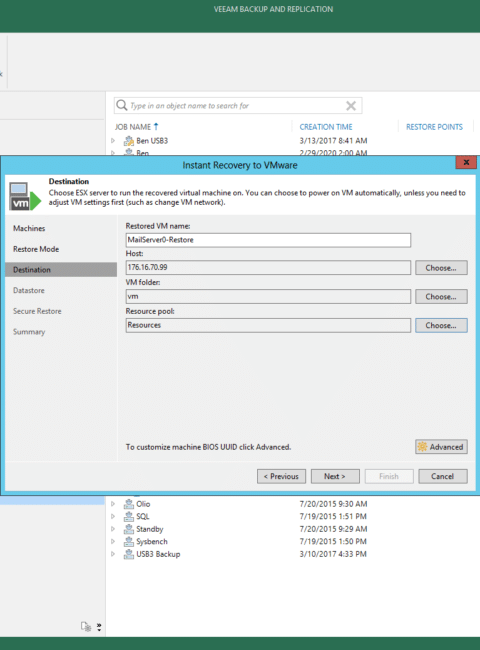Viewport: 480px width, 650px height.
Task: Click Choose button for Host
Action: click(441, 268)
